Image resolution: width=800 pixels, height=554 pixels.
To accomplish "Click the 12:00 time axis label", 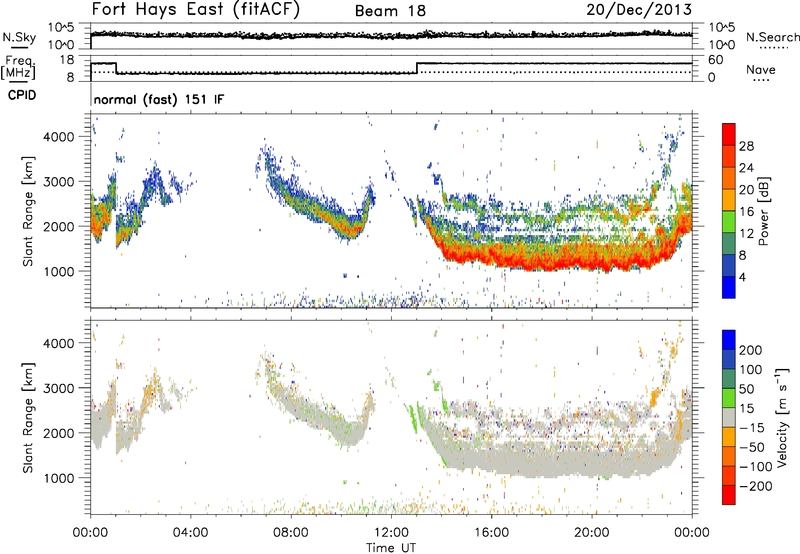I will pyautogui.click(x=391, y=533).
